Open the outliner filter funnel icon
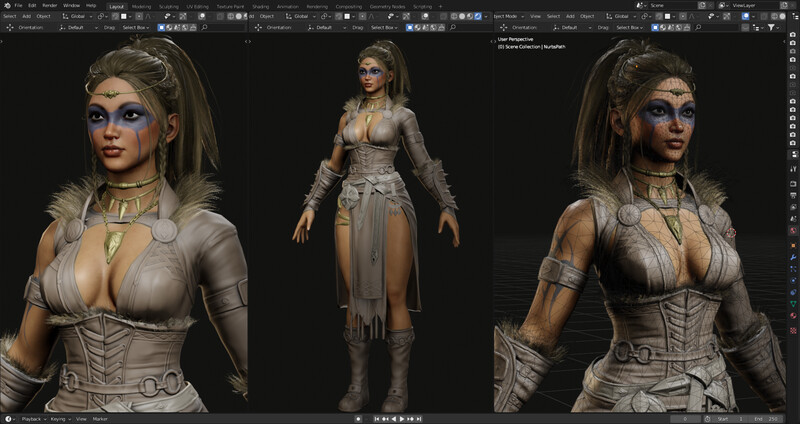800x424 pixels. [x=771, y=27]
